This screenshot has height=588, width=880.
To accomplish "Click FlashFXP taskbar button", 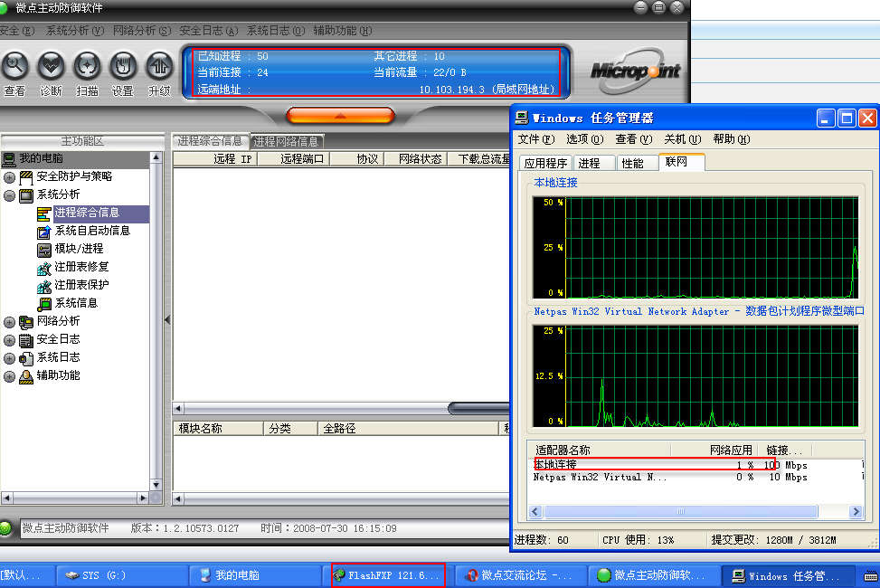I will coord(388,575).
